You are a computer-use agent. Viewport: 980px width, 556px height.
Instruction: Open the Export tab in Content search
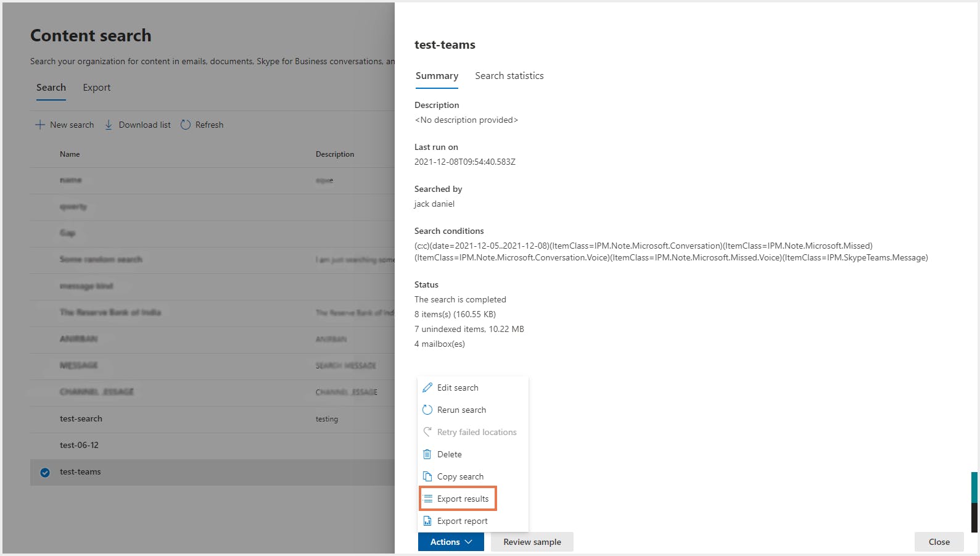coord(97,88)
